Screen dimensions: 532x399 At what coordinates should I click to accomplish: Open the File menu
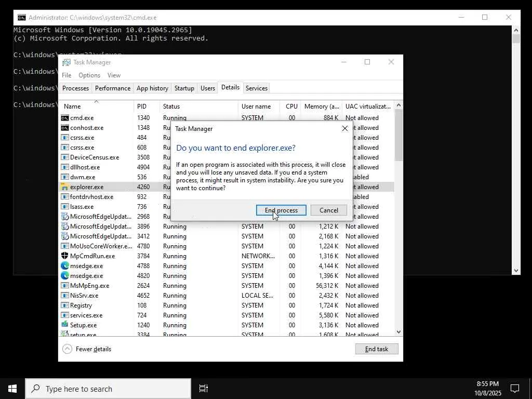(66, 75)
